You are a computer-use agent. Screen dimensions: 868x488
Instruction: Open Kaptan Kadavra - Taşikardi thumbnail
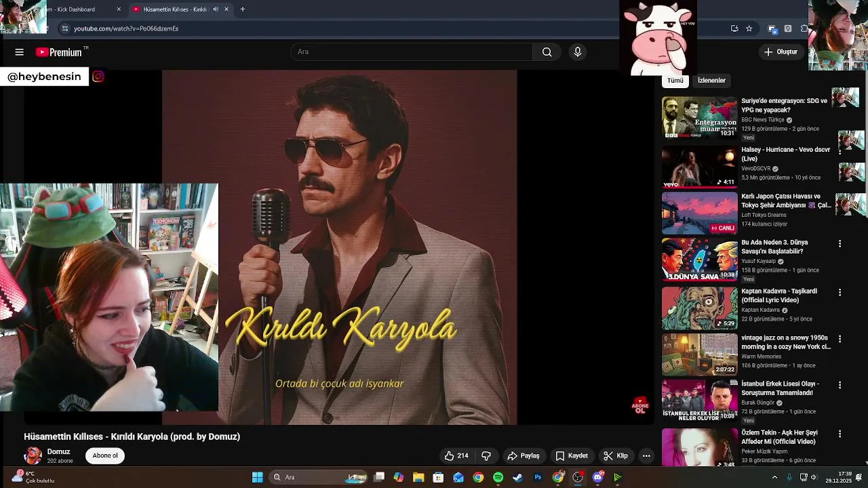click(699, 308)
